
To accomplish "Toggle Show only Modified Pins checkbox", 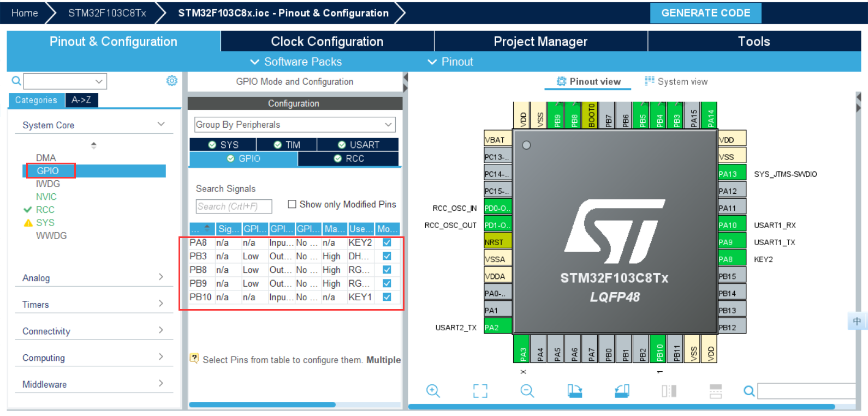I will [292, 204].
